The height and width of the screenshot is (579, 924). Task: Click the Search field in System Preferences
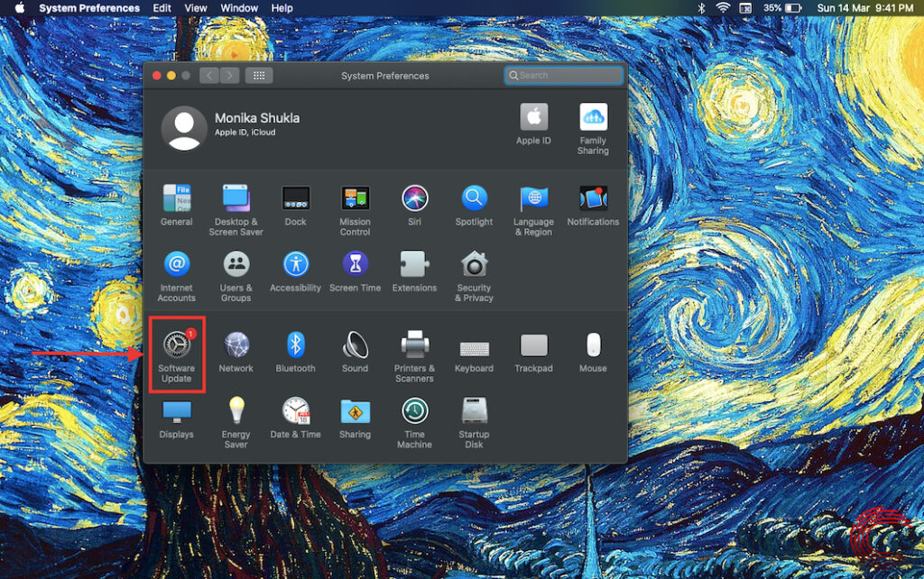coord(563,76)
